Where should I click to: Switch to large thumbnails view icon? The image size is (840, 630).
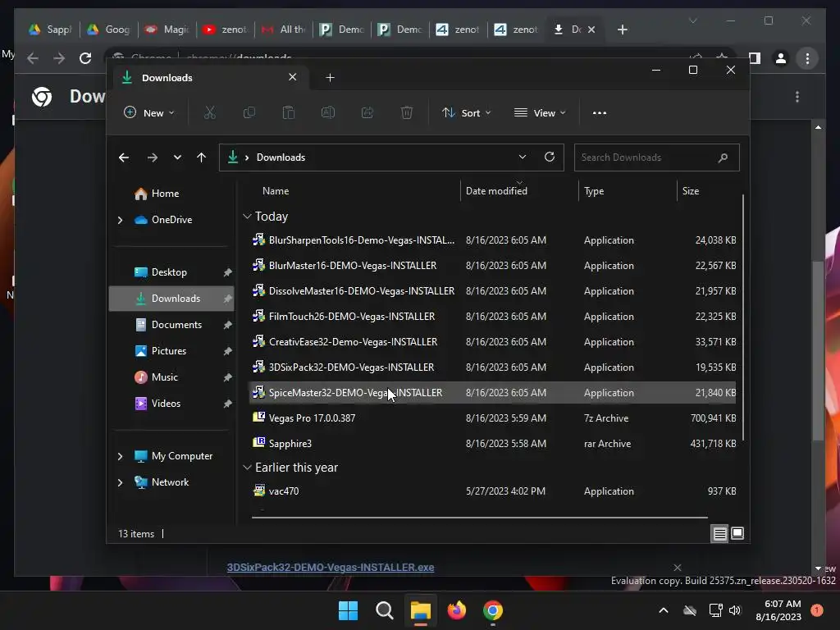pos(737,533)
